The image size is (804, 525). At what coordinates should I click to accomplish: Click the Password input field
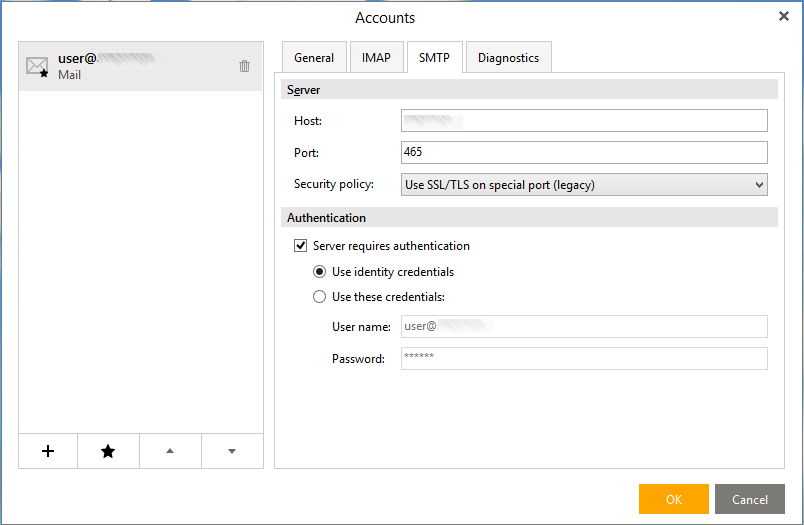coord(584,359)
